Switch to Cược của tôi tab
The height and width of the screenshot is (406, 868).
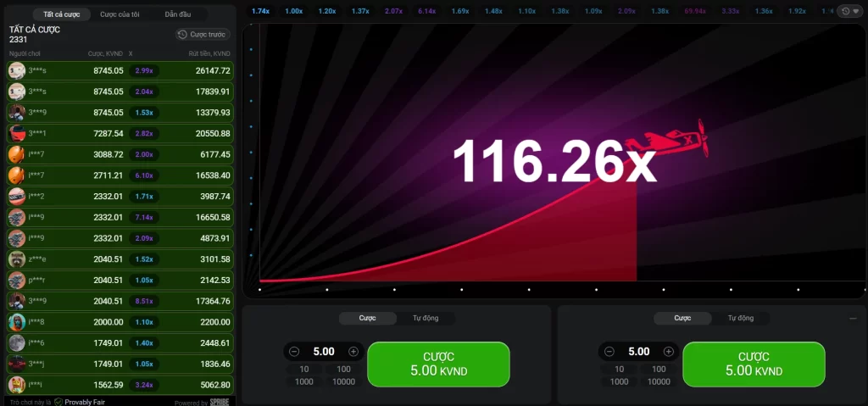click(x=120, y=14)
